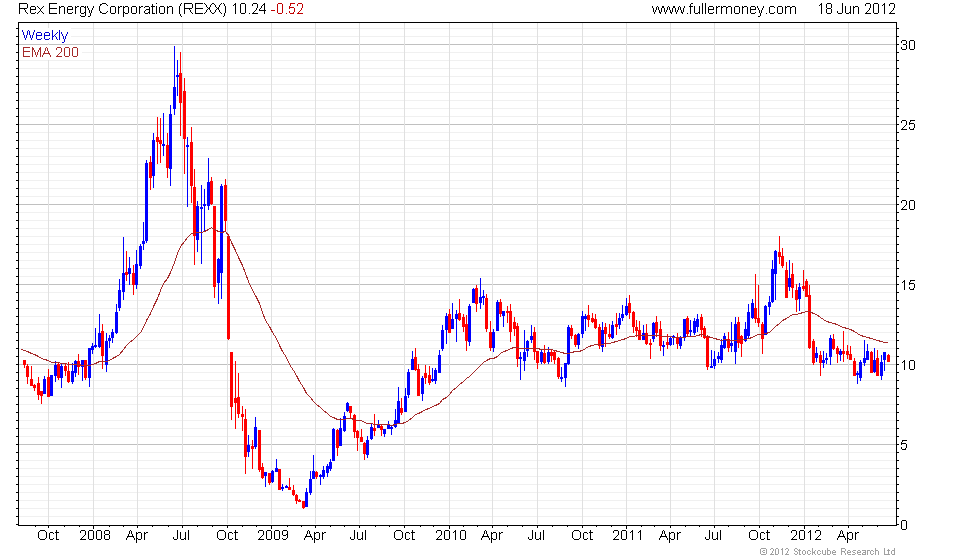Click the y-axis label 20
Screen dimensions: 980x560
pos(908,205)
